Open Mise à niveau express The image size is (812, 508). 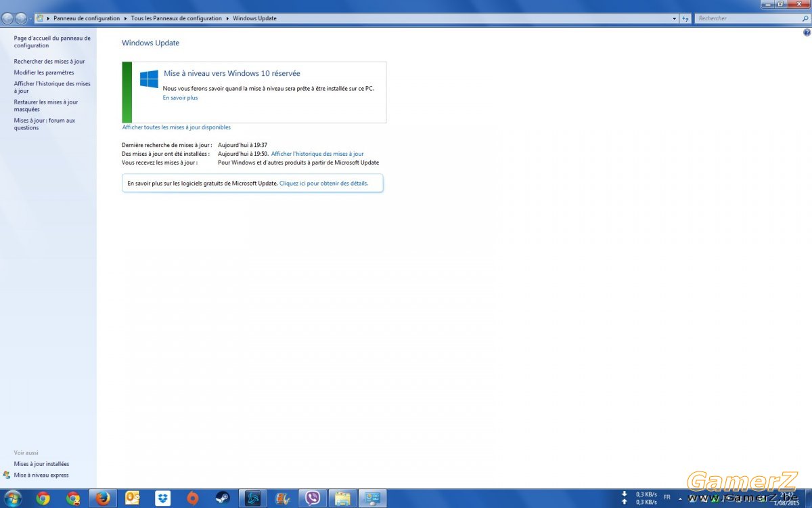pyautogui.click(x=41, y=475)
